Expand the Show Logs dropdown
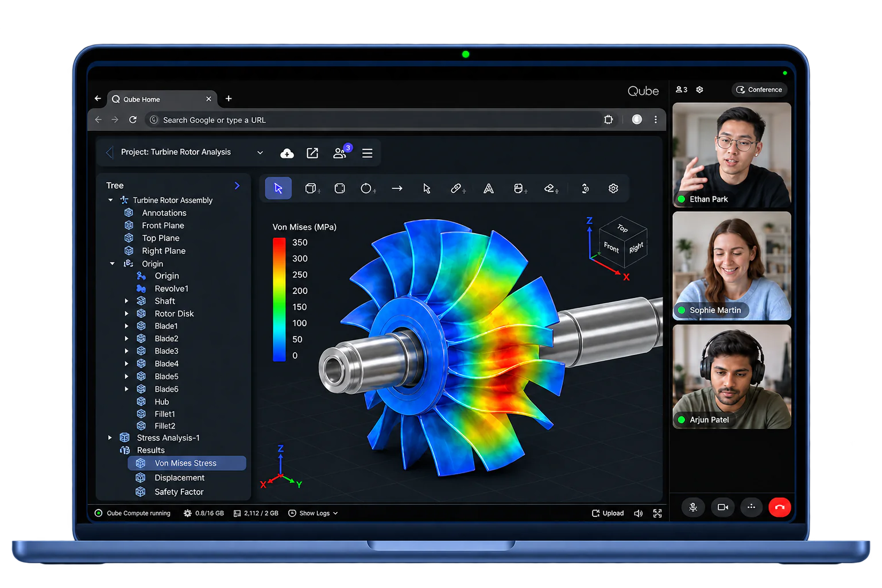The height and width of the screenshot is (588, 882). coord(313,513)
